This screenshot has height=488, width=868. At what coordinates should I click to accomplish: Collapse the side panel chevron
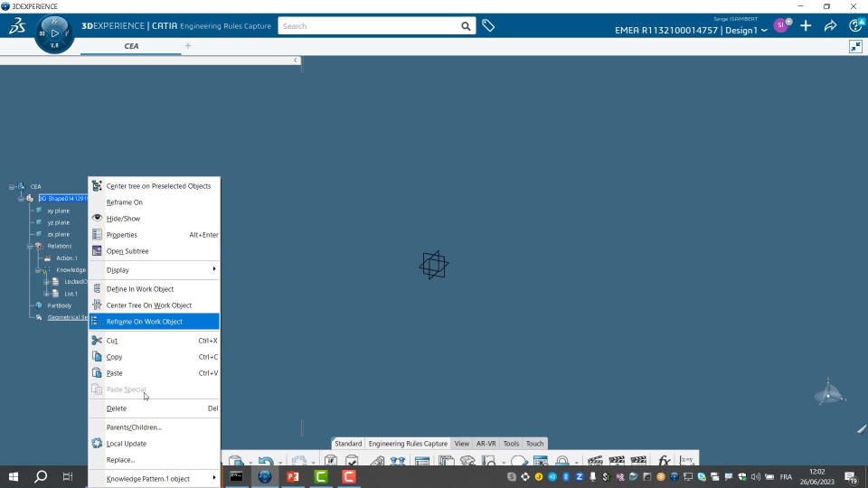pos(295,61)
